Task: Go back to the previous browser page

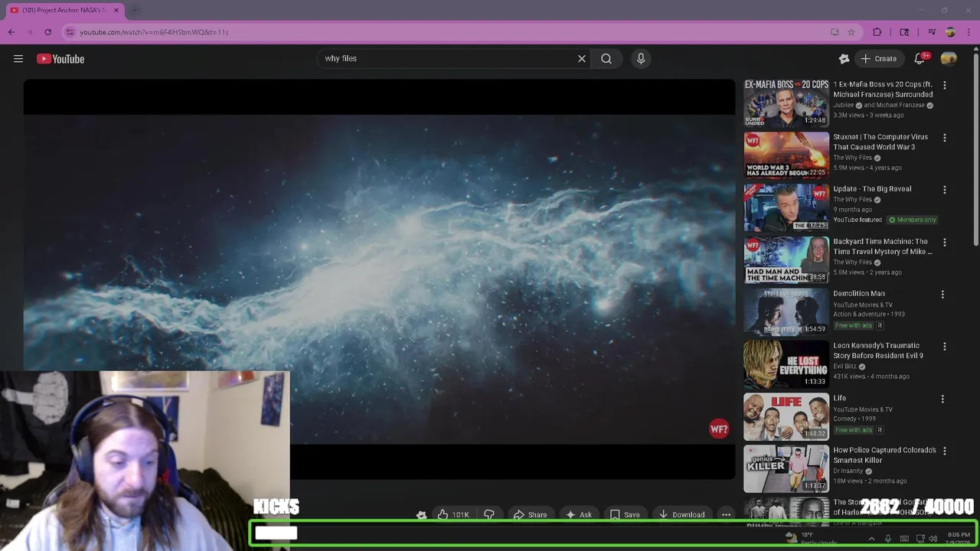Action: (11, 32)
